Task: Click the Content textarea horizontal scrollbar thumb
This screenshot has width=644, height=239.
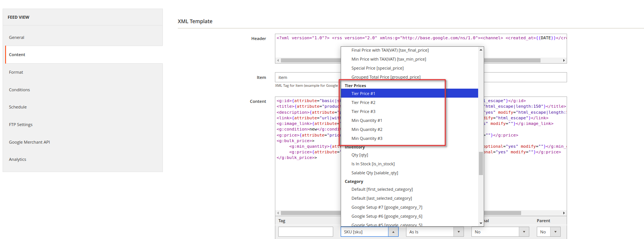Action: (x=401, y=213)
